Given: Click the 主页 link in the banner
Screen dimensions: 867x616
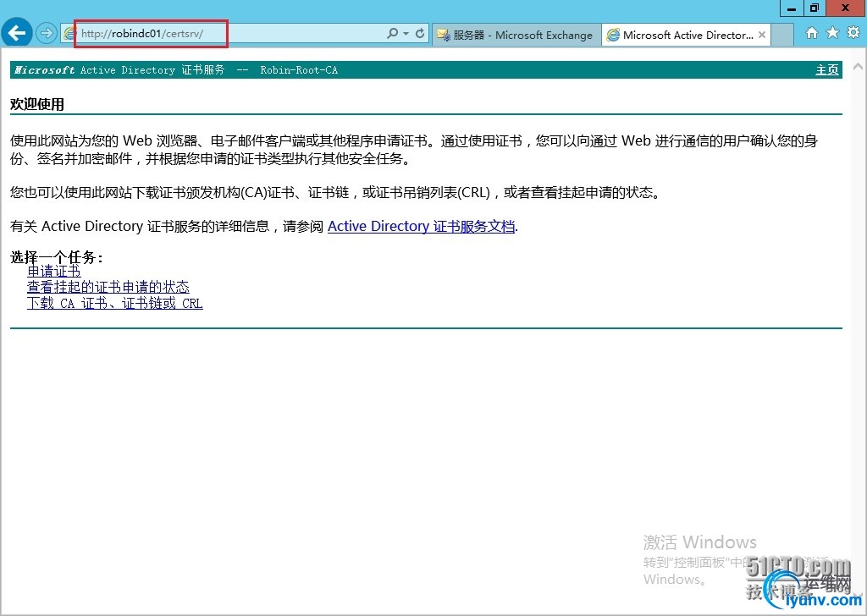Looking at the screenshot, I should click(827, 70).
